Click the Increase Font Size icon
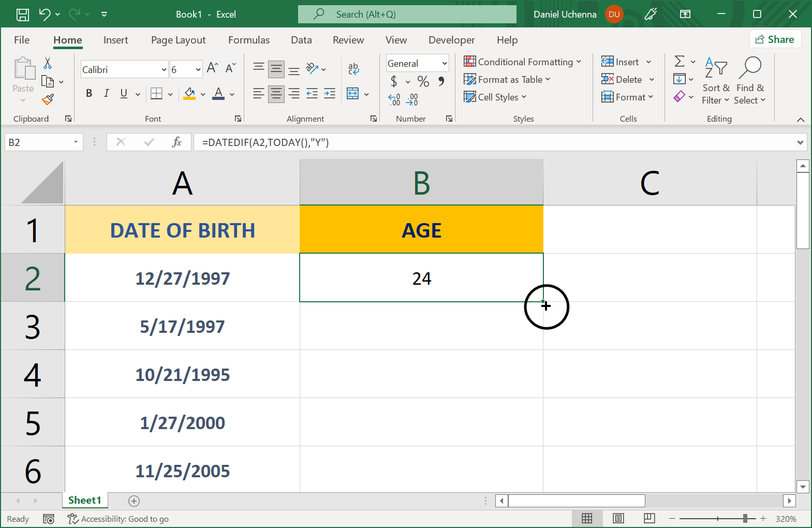 click(x=212, y=68)
